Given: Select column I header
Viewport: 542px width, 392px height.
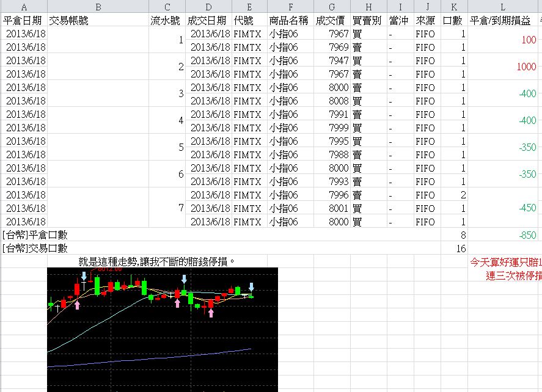Looking at the screenshot, I should (401, 7).
